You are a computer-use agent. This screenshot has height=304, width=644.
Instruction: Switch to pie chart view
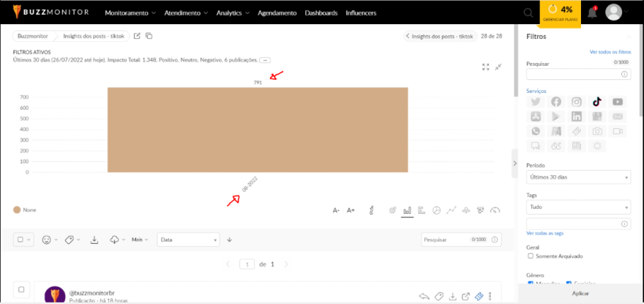436,210
